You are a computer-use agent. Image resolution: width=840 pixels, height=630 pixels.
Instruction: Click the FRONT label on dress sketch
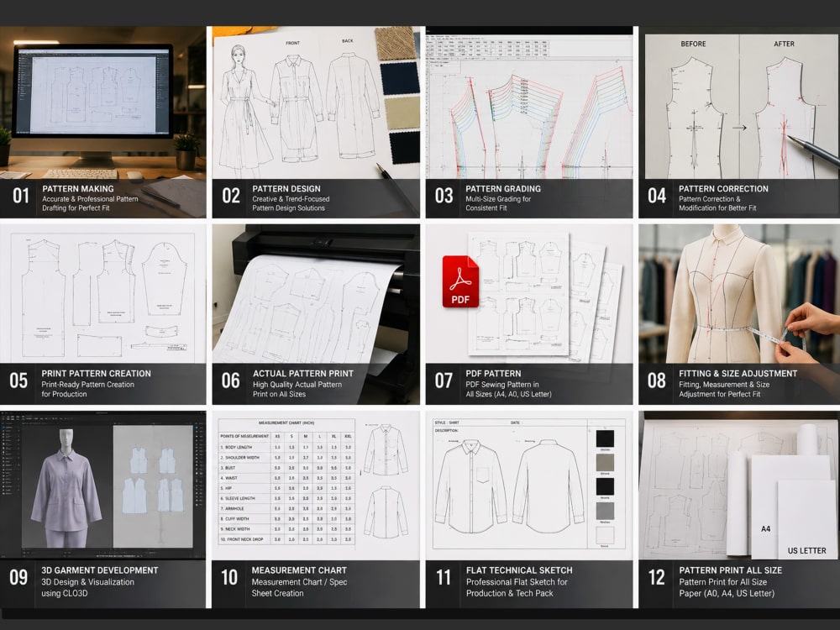click(x=292, y=43)
